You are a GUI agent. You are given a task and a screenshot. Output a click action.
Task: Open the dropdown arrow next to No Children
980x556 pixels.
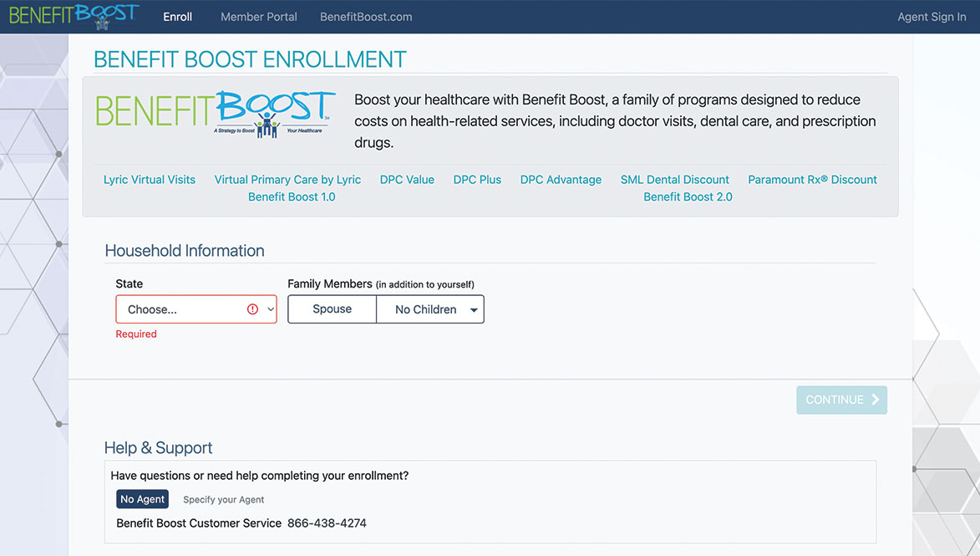pos(475,309)
